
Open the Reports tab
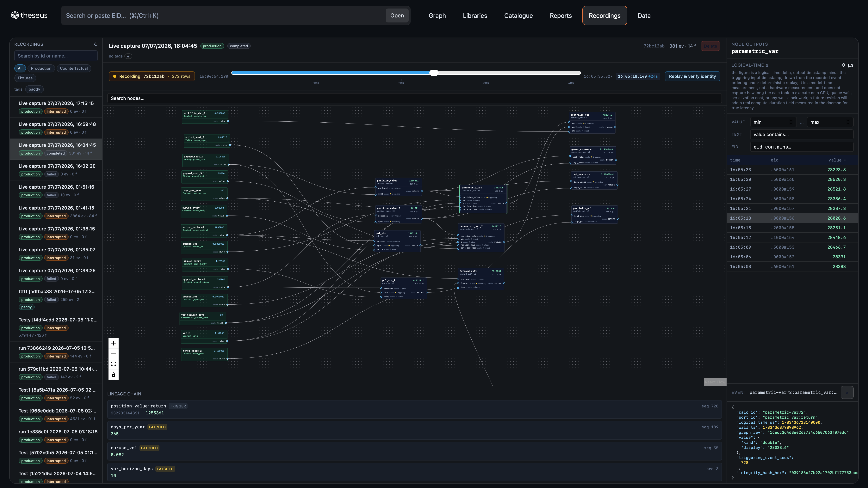[561, 15]
